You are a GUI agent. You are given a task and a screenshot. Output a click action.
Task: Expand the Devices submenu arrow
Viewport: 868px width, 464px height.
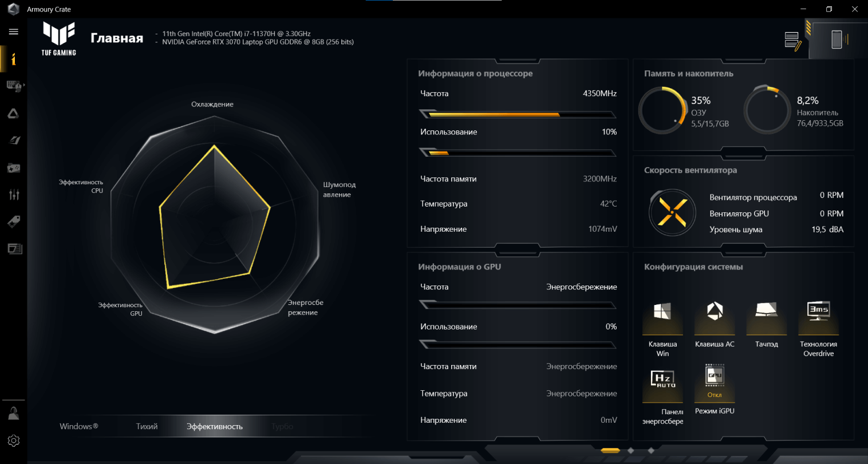click(x=24, y=86)
